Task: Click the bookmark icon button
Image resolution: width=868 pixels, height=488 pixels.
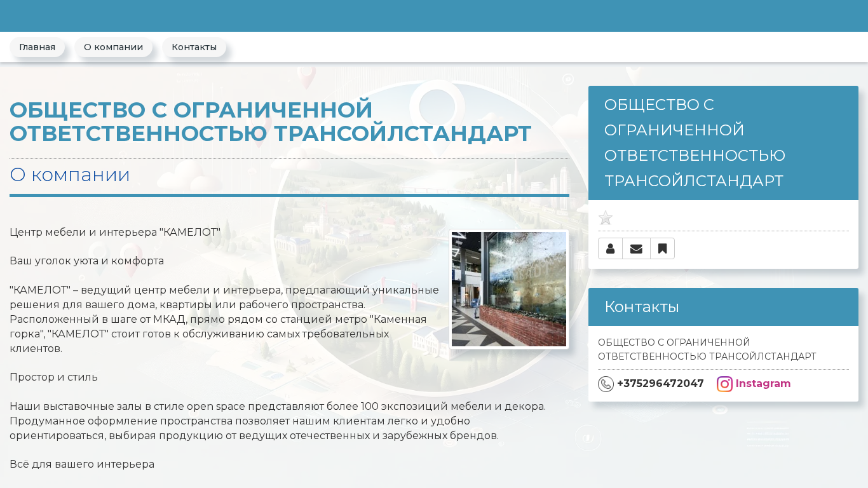Action: tap(662, 248)
